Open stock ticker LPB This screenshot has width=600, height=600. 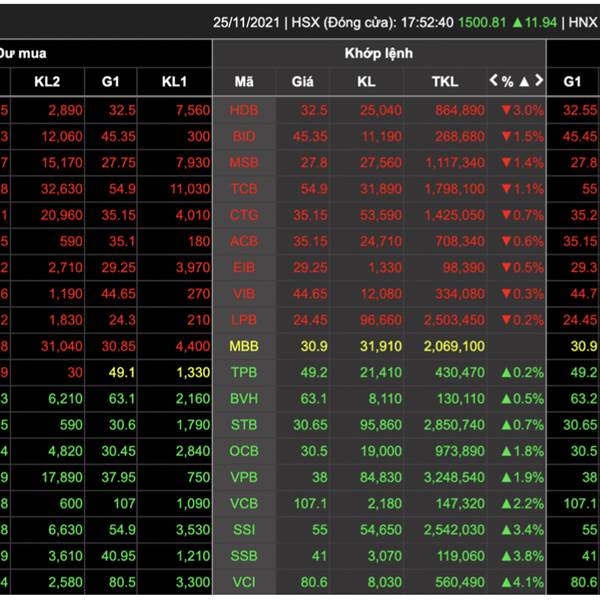pos(244,320)
